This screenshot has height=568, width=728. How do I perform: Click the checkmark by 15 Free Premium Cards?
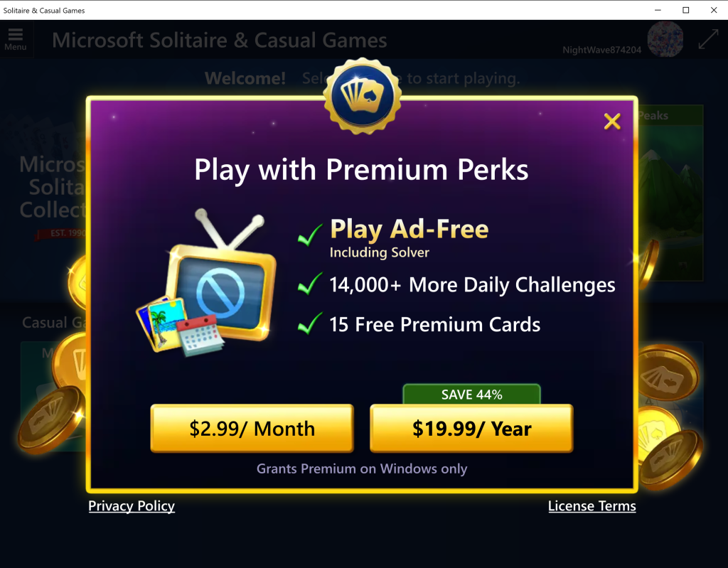point(310,323)
